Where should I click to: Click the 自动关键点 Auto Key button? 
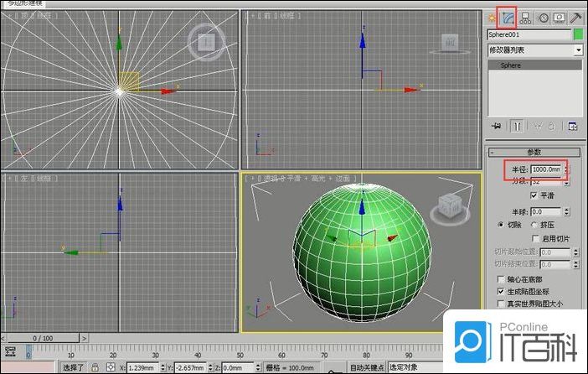366,367
